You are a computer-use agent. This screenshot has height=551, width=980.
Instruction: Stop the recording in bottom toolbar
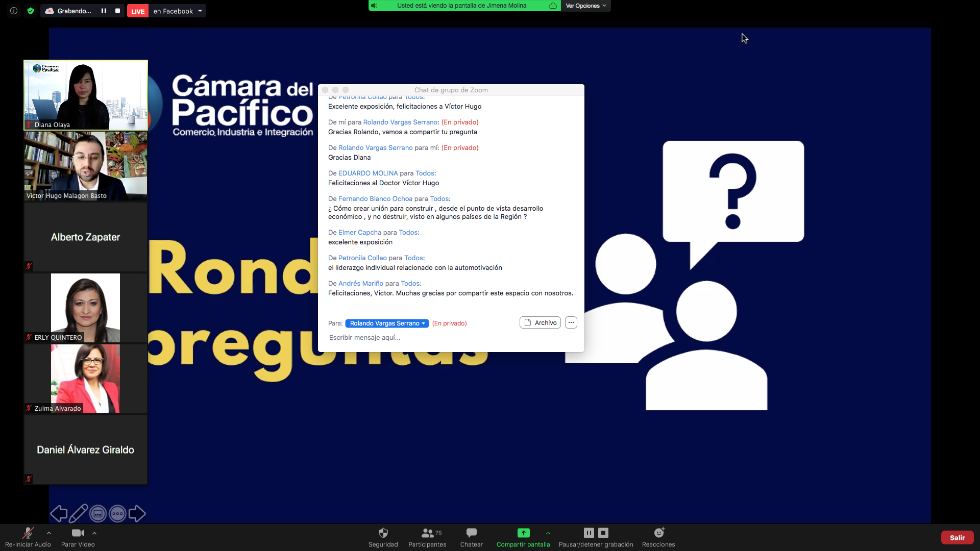tap(603, 533)
